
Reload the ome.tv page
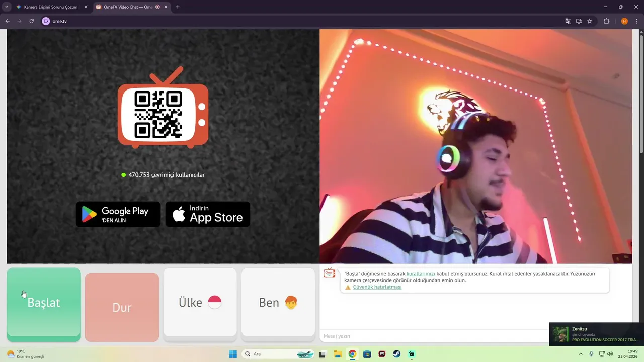point(32,21)
